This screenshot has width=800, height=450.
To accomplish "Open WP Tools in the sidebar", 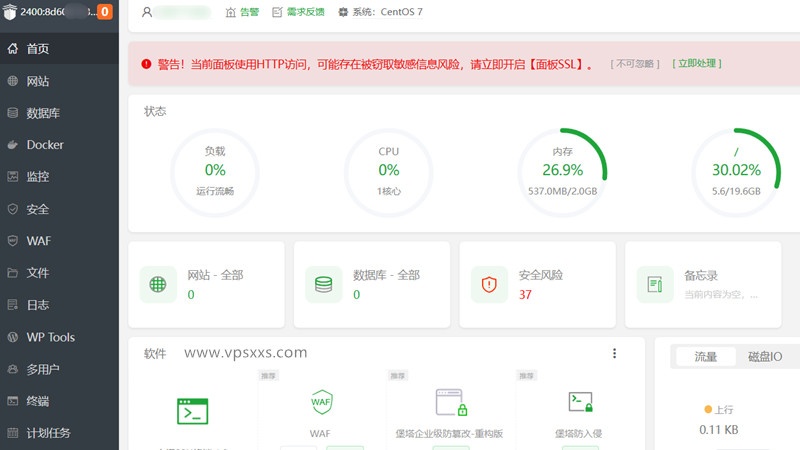I will tap(51, 337).
